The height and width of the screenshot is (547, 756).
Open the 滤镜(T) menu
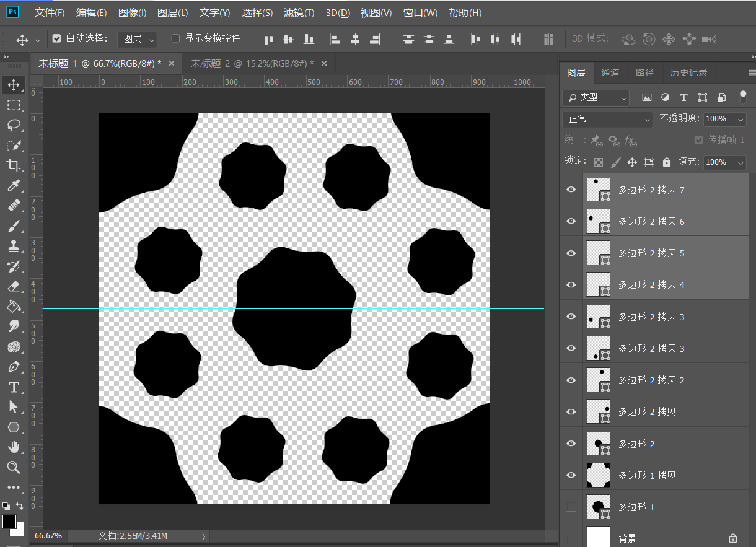pos(298,13)
